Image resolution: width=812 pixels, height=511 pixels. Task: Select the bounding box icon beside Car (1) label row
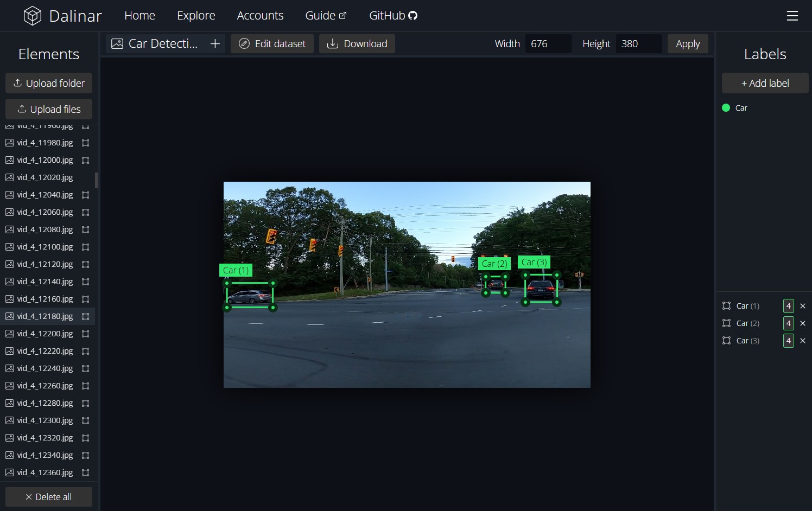[x=726, y=305]
